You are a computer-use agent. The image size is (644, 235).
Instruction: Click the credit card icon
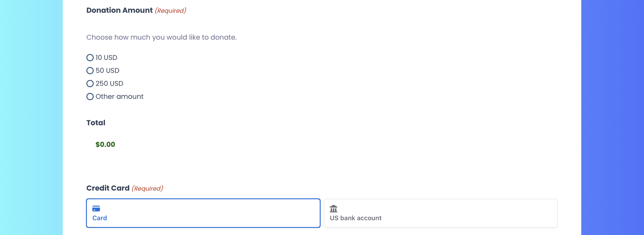(x=96, y=209)
